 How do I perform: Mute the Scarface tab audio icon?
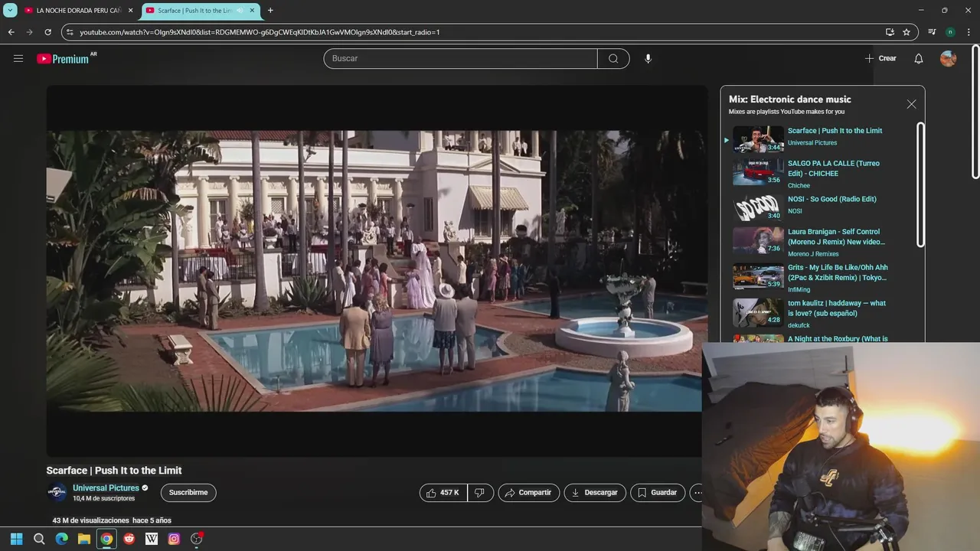point(240,11)
